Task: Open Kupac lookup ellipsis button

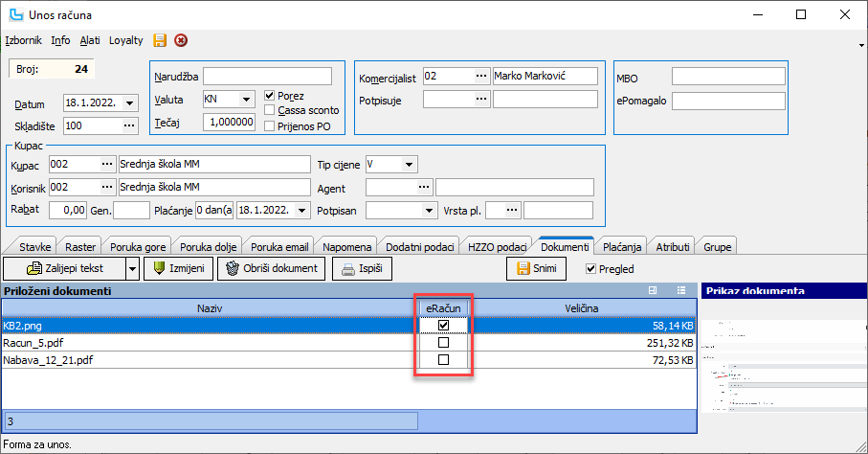Action: tap(107, 164)
